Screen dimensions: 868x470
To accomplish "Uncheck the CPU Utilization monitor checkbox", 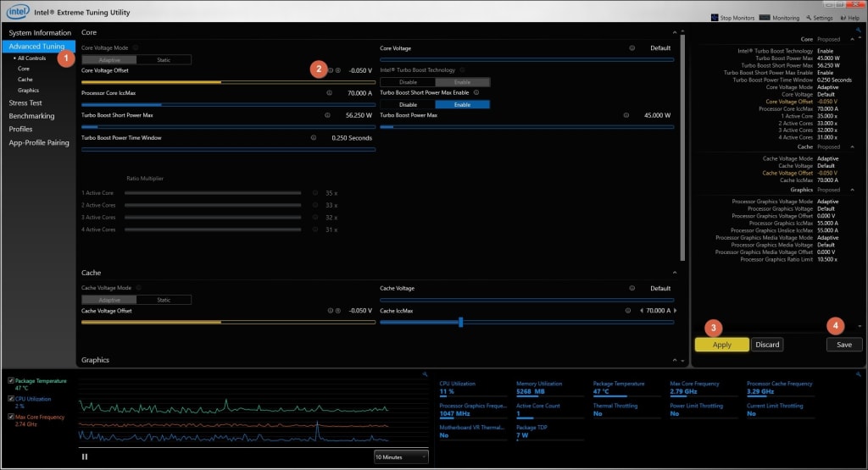I will coord(11,398).
